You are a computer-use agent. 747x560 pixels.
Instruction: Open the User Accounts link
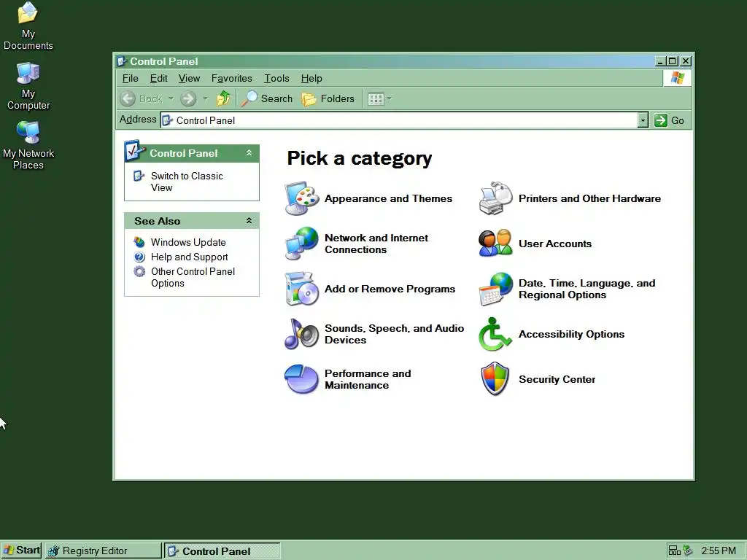pos(555,244)
